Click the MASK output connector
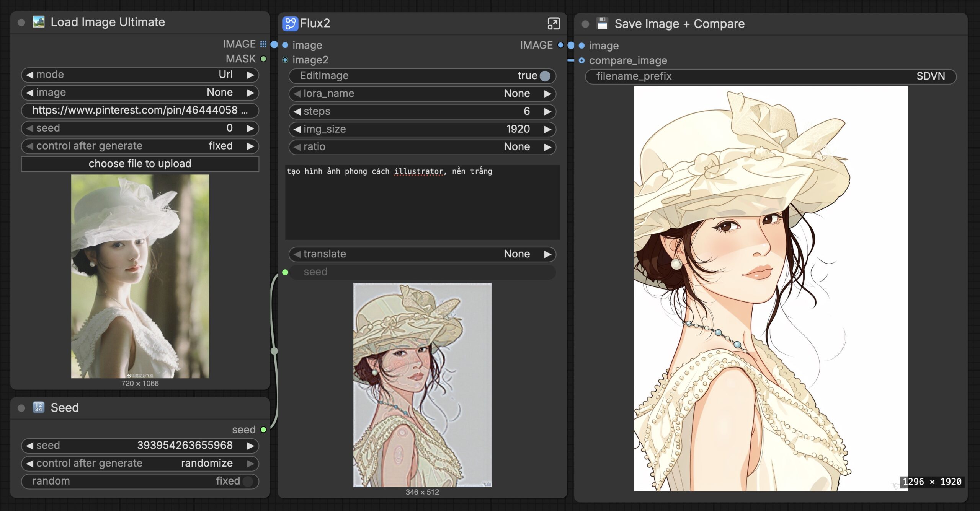 (x=263, y=59)
